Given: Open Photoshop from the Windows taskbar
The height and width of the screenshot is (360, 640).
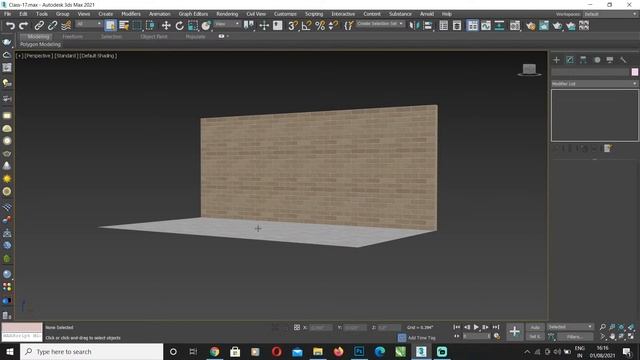Looking at the screenshot, I should pos(359,351).
